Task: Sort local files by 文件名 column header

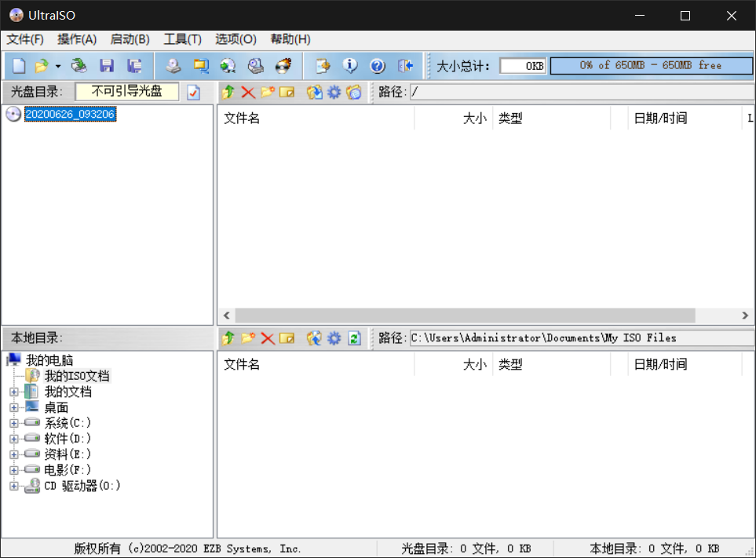Action: [316, 364]
